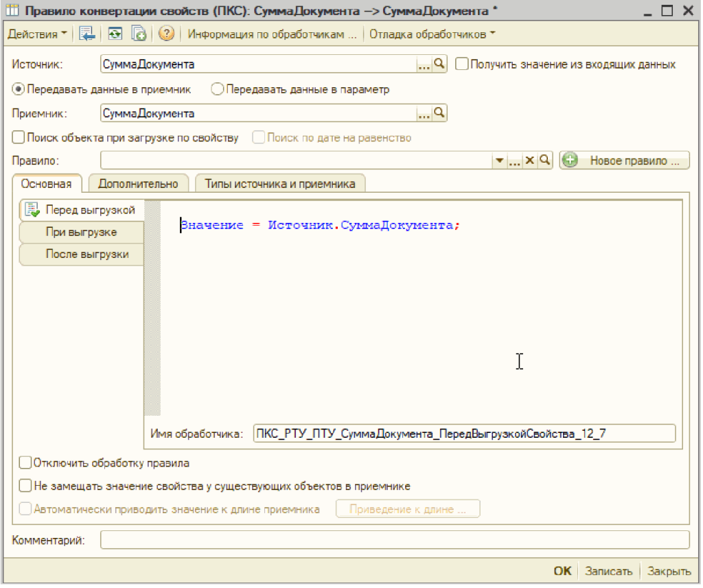Open the Действия dropdown menu
This screenshot has width=703, height=588.
(37, 34)
